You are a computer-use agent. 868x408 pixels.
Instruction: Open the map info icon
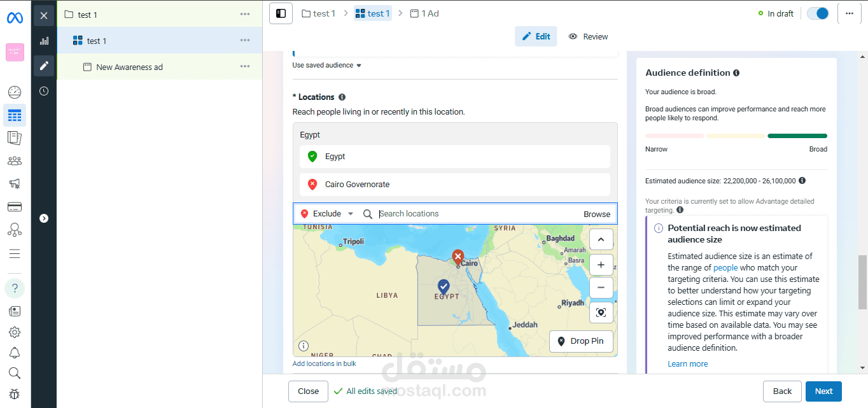point(304,346)
